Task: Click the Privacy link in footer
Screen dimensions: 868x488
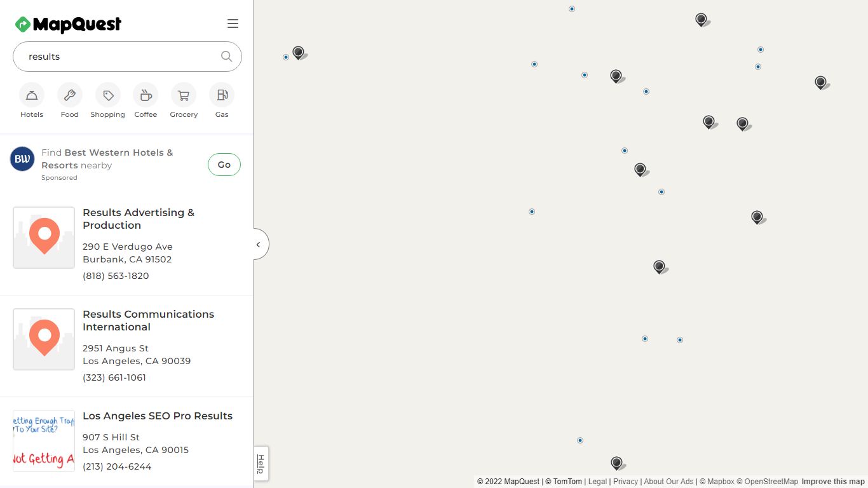Action: coord(625,482)
